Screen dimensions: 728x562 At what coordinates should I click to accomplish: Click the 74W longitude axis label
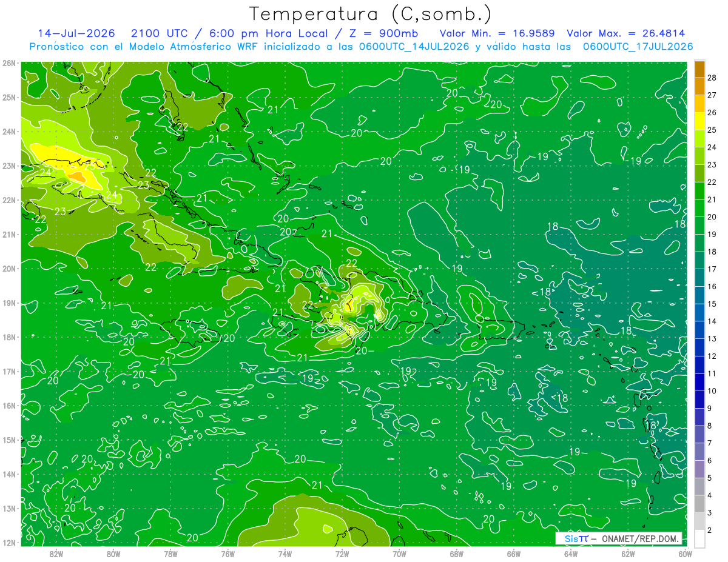pyautogui.click(x=285, y=554)
